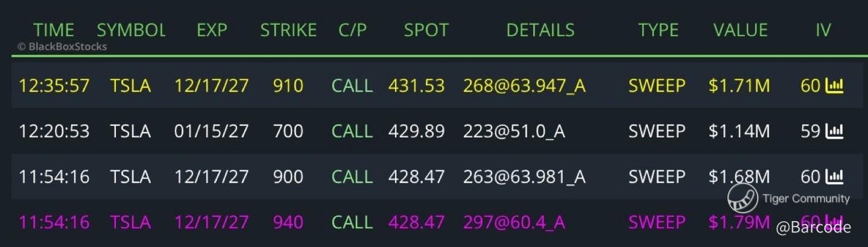
Task: Open IV chart icon for 700 strike row
Action: [x=834, y=131]
